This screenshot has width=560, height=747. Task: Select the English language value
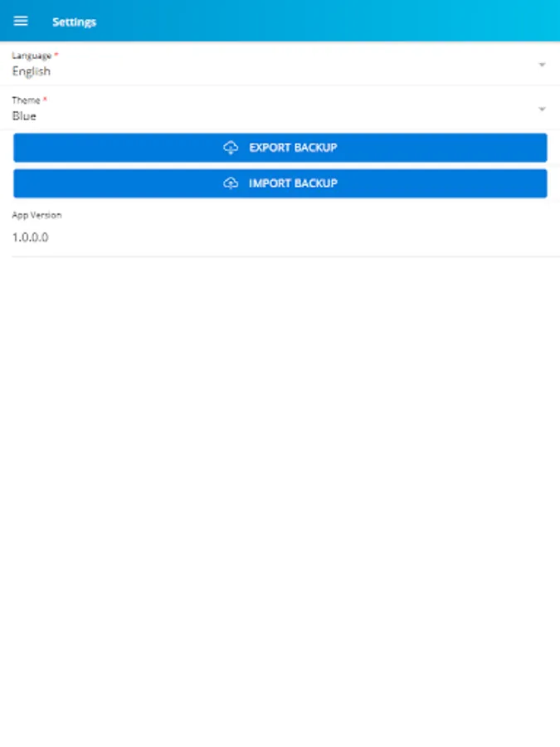[x=32, y=71]
